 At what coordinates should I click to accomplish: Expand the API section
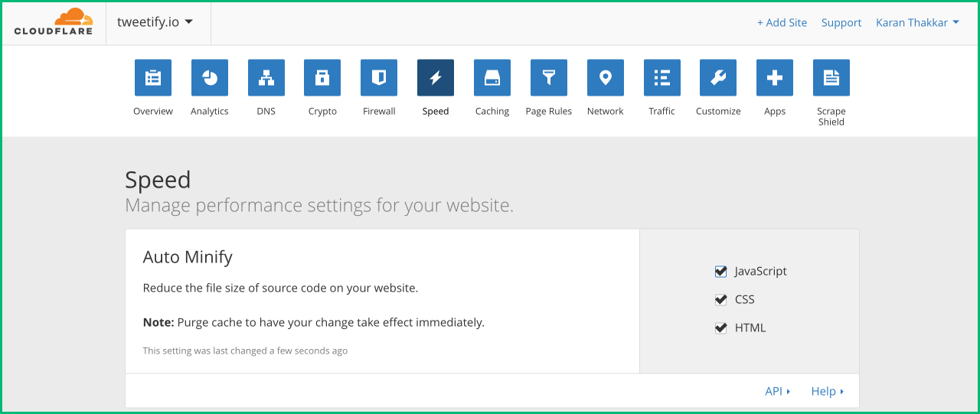(x=778, y=391)
